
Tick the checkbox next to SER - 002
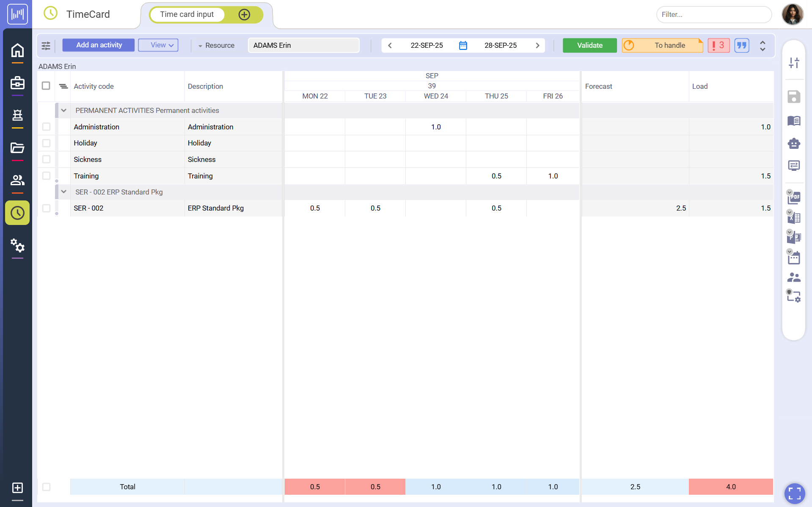pyautogui.click(x=46, y=208)
